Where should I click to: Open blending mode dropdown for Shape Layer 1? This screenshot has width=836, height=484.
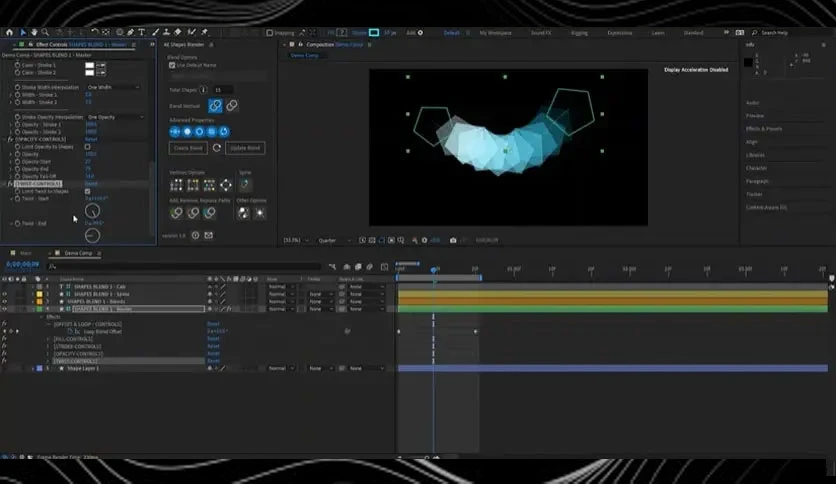(281, 368)
